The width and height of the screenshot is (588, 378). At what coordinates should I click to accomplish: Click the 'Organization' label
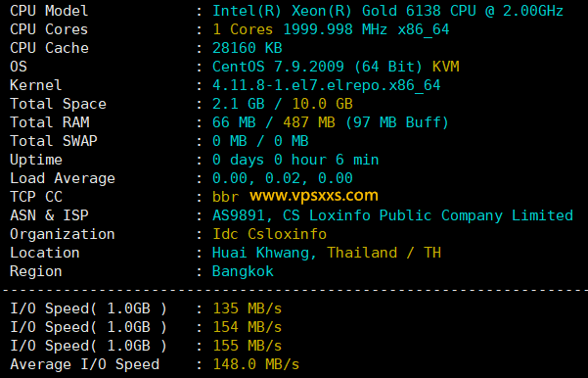63,235
